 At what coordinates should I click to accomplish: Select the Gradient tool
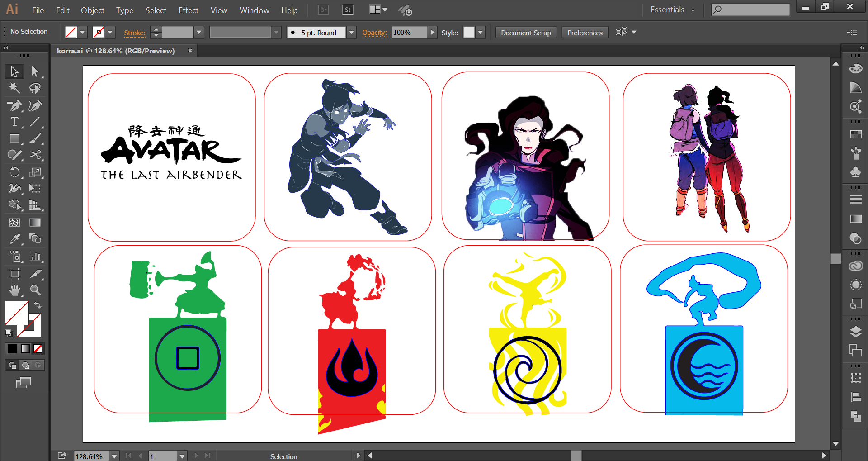pos(35,222)
